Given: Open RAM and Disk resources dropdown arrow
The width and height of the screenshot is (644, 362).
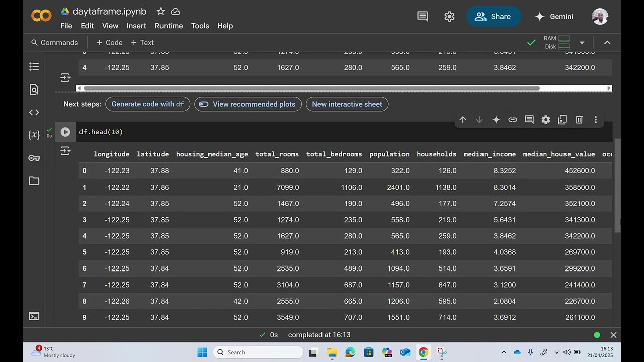Looking at the screenshot, I should pyautogui.click(x=582, y=43).
